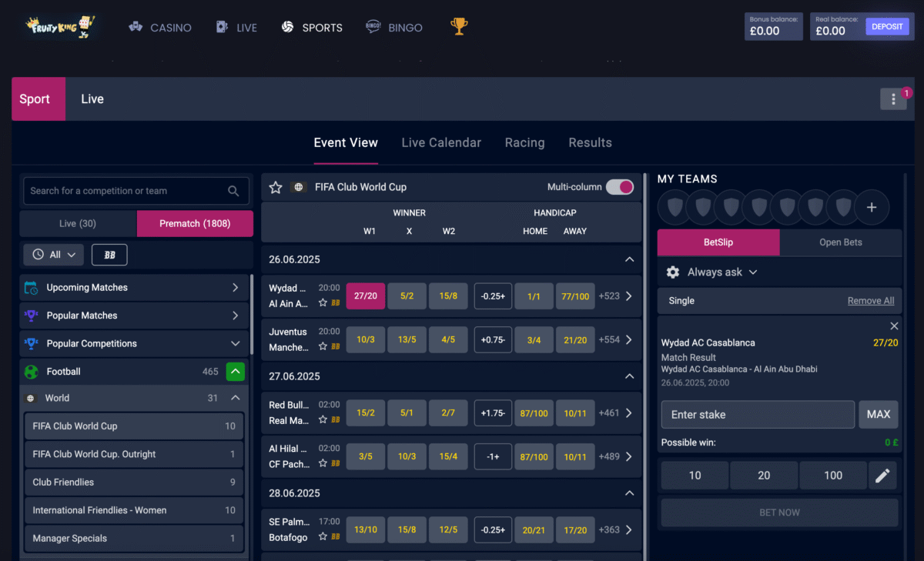The height and width of the screenshot is (561, 924).
Task: Favorite the Wydad vs Al Ain match
Action: point(323,303)
